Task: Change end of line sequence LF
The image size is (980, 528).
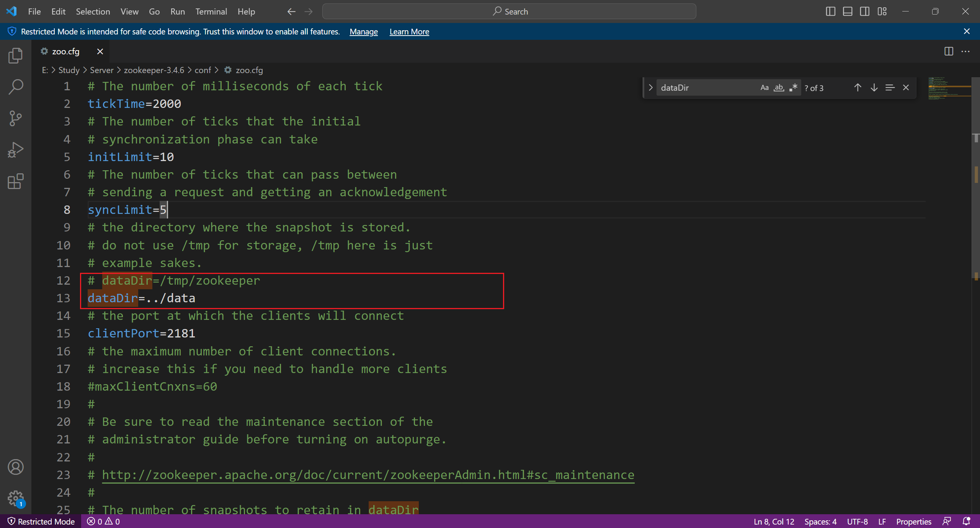Action: (x=882, y=521)
